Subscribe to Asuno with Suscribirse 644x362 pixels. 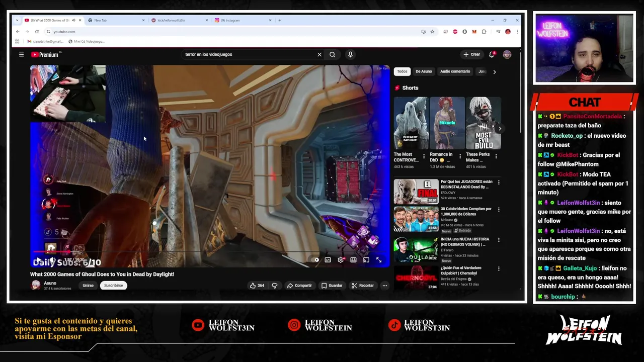tap(113, 286)
